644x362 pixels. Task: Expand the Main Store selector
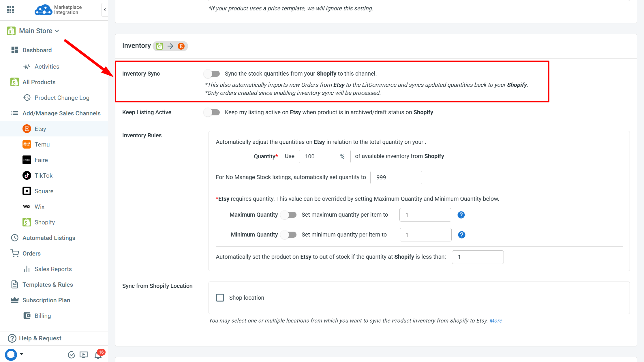click(x=39, y=31)
